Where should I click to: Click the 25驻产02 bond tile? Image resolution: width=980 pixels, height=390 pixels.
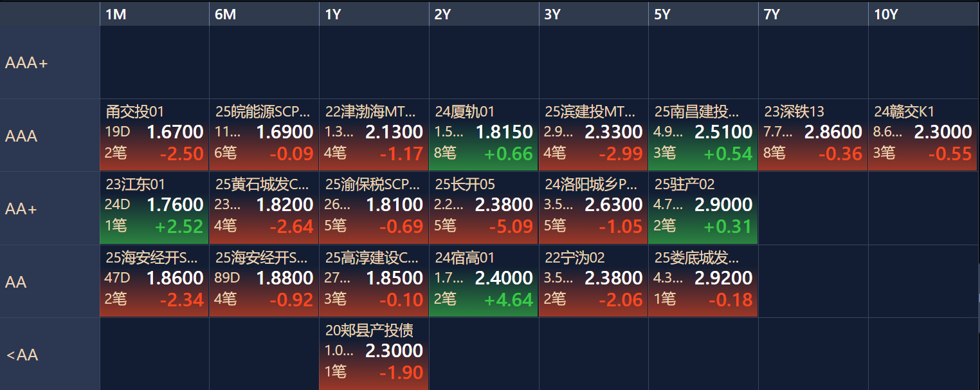tap(703, 207)
